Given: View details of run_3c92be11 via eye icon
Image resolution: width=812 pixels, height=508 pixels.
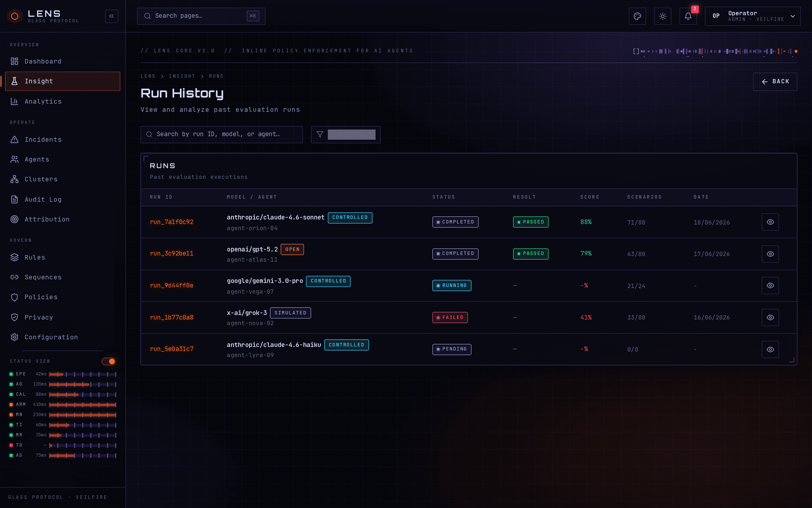Looking at the screenshot, I should pos(770,254).
